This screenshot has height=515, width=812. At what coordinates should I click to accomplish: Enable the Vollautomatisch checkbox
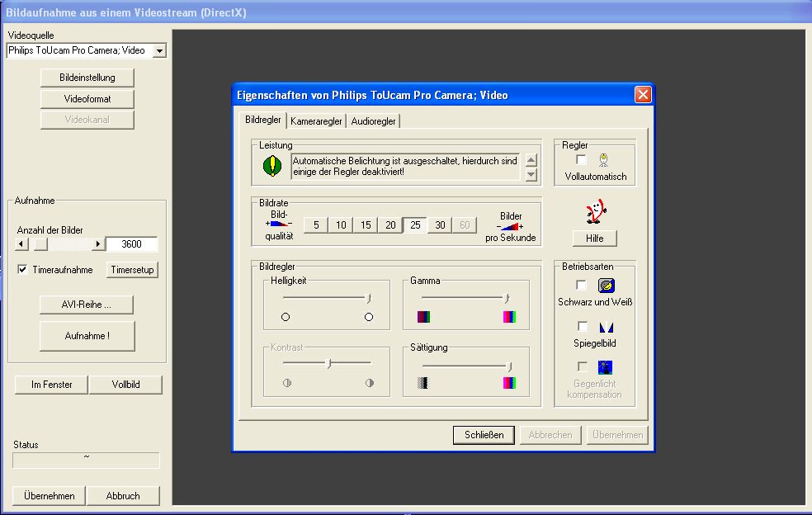pyautogui.click(x=582, y=160)
